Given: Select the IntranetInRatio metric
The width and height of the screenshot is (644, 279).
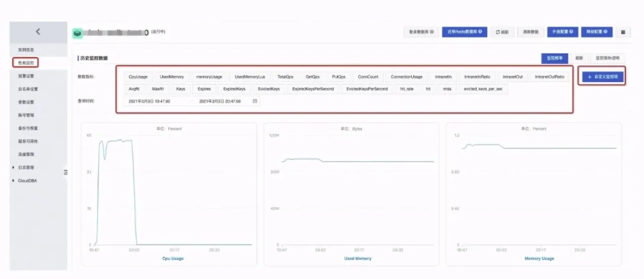Looking at the screenshot, I should click(477, 77).
